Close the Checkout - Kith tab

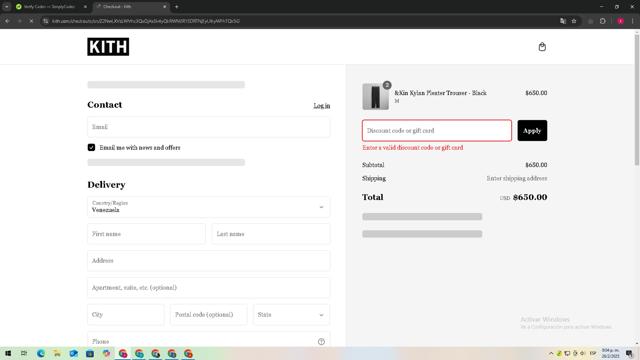(164, 7)
